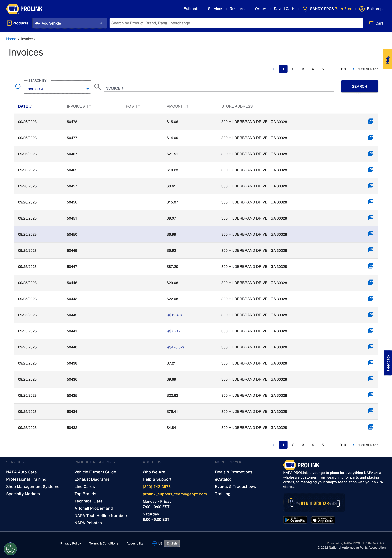Viewport: 392px width, 558px height.
Task: Open the Resources menu
Action: 239,9
